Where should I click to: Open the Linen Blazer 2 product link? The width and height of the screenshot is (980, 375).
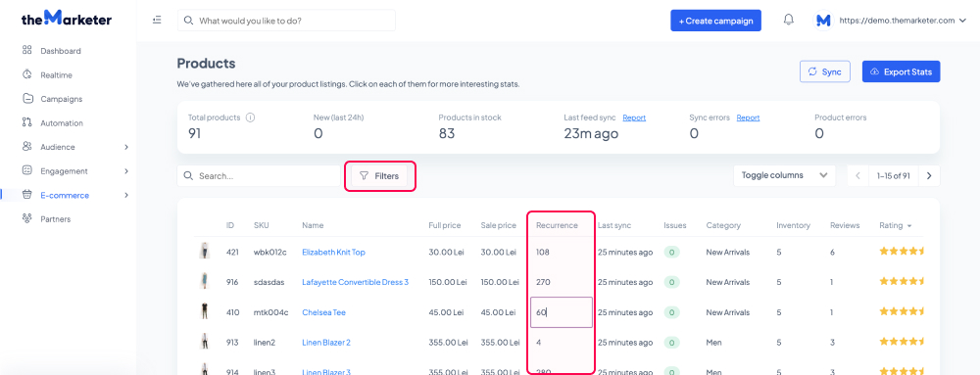tap(326, 343)
